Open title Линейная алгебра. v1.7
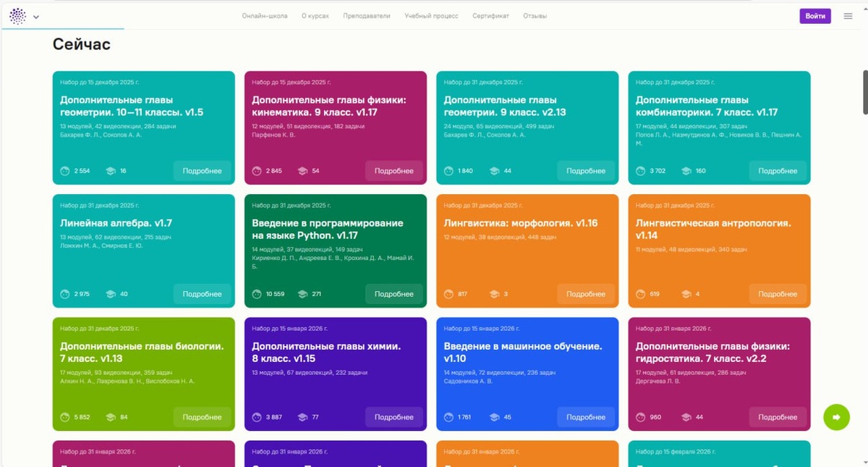This screenshot has width=868, height=467. [116, 223]
